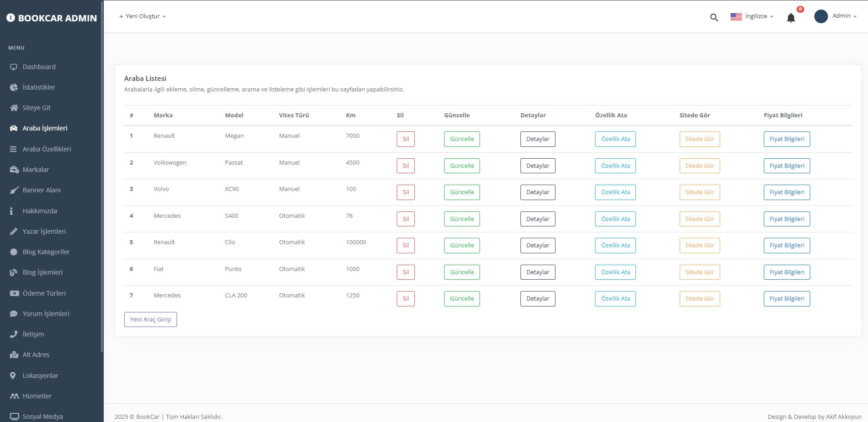Select Hizmetler from the sidebar

37,396
